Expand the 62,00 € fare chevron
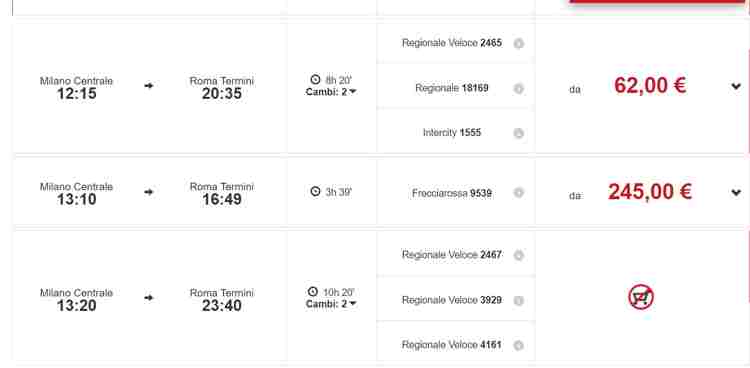Viewport: 750px width, 368px height. [x=736, y=86]
